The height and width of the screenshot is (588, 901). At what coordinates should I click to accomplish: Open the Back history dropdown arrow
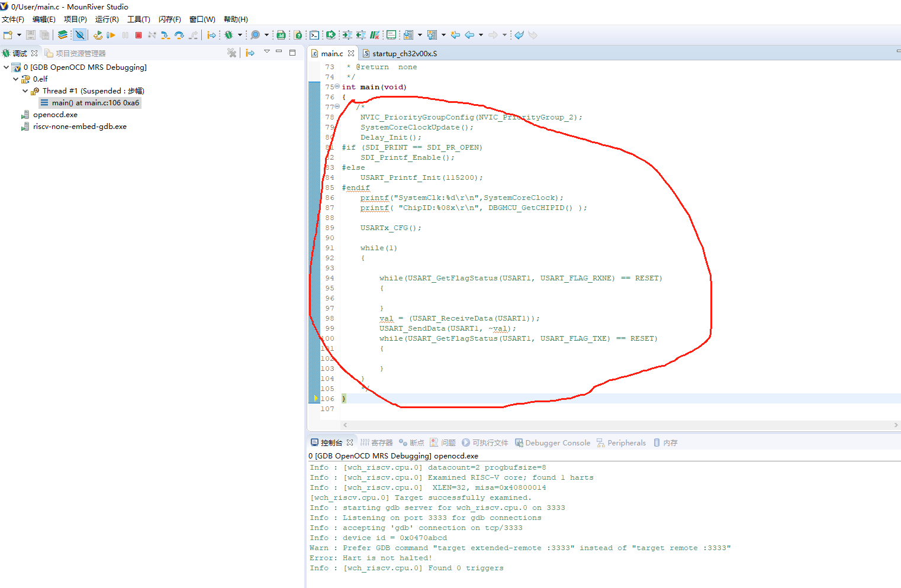pos(481,35)
